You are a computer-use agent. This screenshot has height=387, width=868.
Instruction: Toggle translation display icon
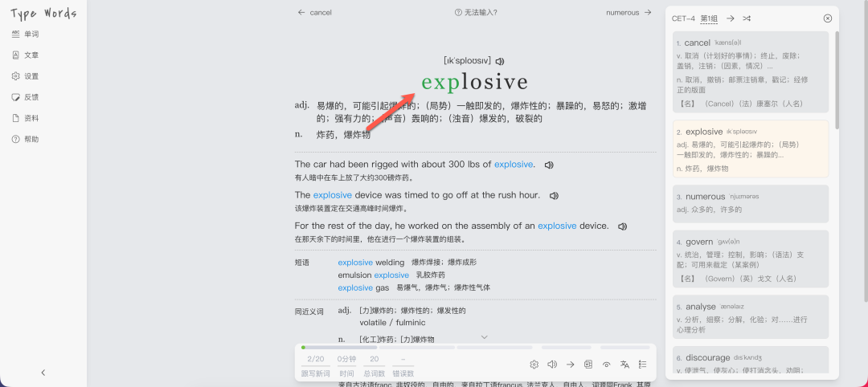click(625, 365)
